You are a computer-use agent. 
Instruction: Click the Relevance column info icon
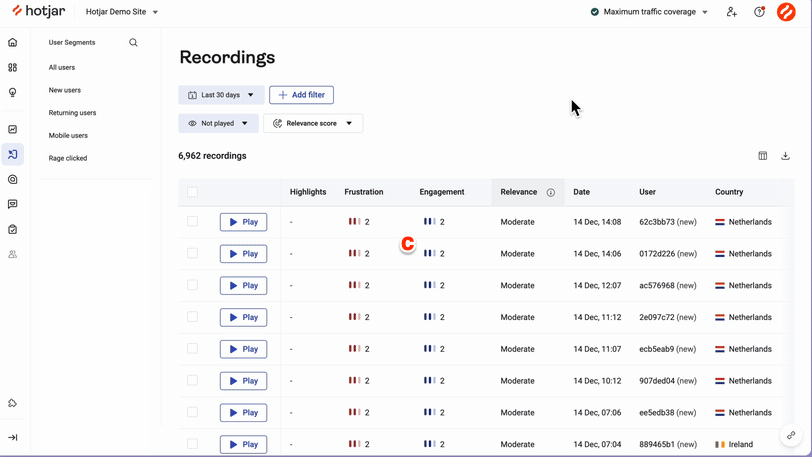550,192
